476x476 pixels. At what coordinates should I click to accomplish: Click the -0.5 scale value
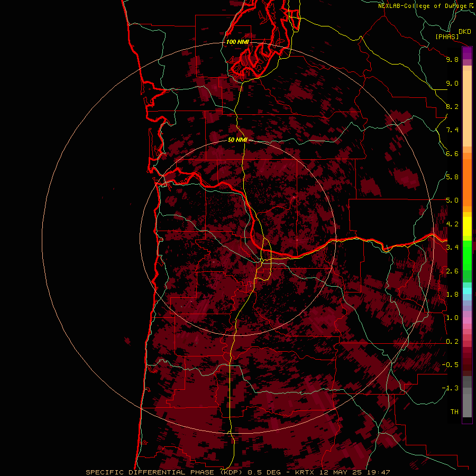click(x=450, y=365)
